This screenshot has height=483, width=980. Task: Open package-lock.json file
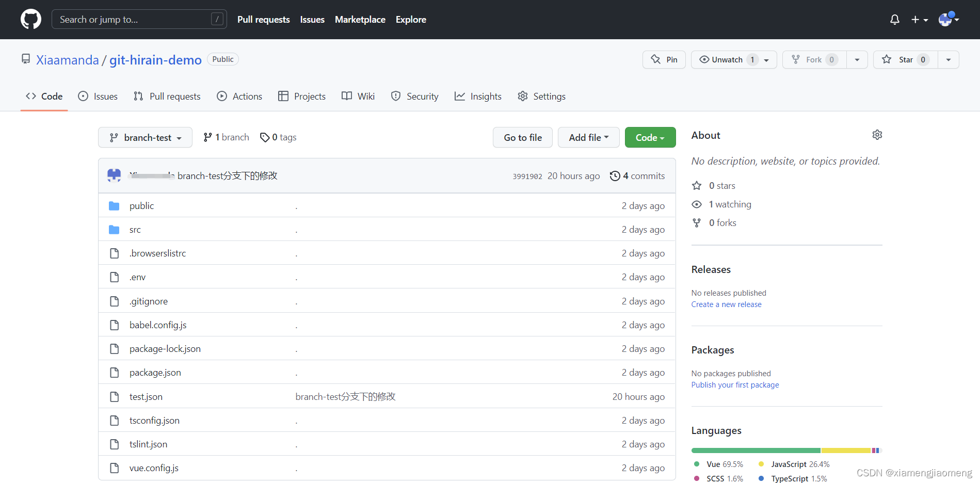[165, 349]
